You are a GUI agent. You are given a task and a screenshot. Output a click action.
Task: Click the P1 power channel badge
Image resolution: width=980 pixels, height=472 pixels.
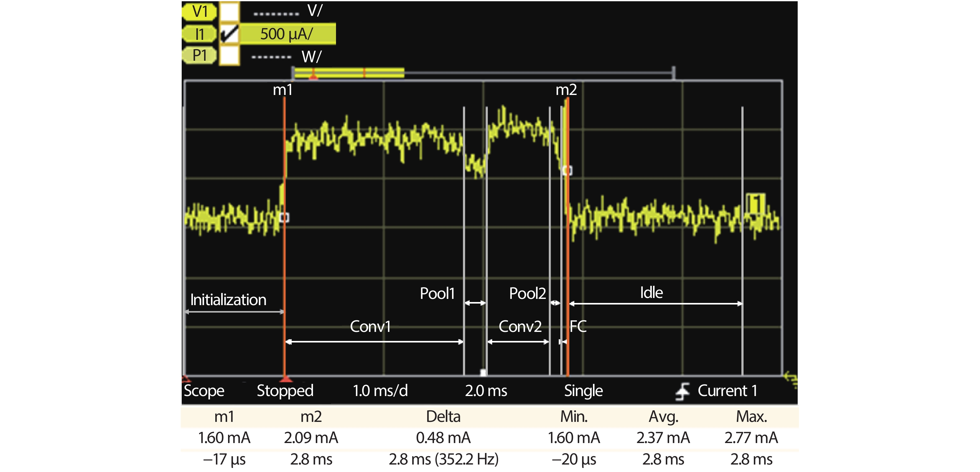click(x=199, y=55)
